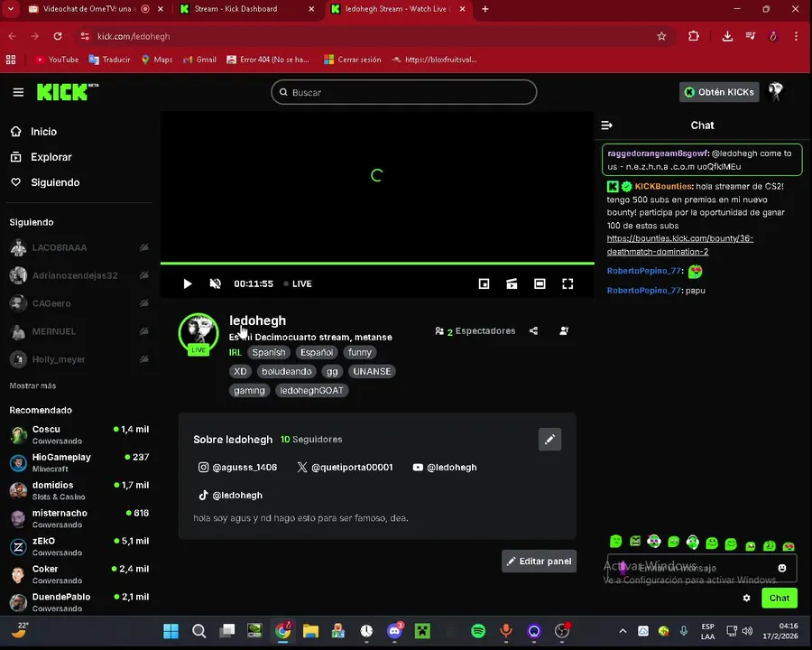
Task: Open chat settings gear
Action: 746,599
